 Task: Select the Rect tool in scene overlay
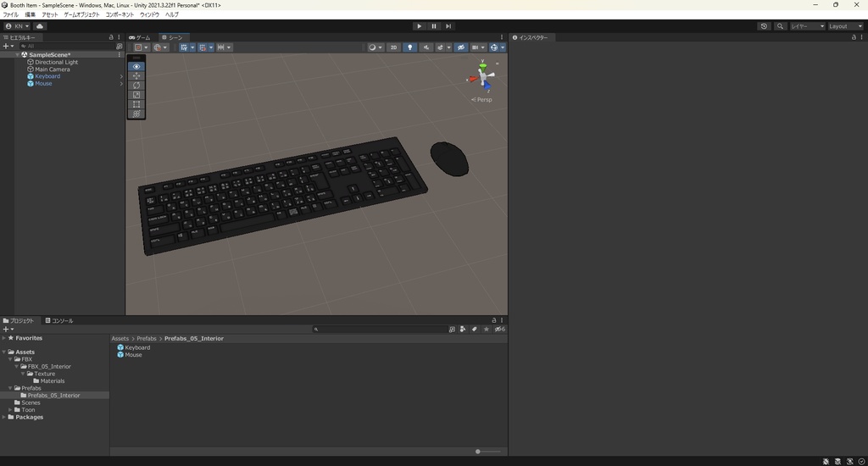[136, 104]
